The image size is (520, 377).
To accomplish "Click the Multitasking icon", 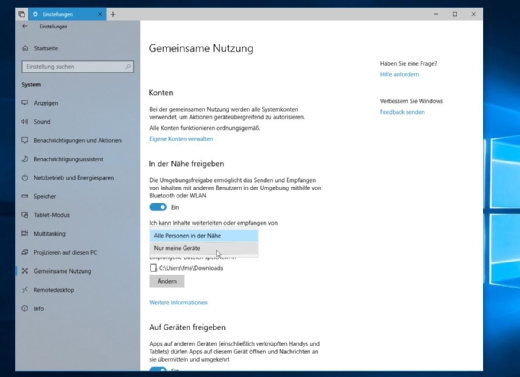I will point(25,233).
